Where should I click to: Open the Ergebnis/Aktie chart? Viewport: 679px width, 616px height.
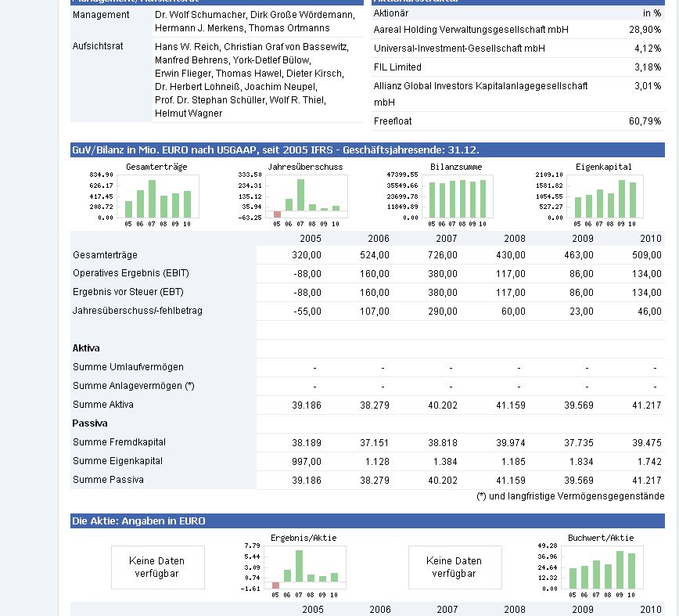[x=294, y=566]
